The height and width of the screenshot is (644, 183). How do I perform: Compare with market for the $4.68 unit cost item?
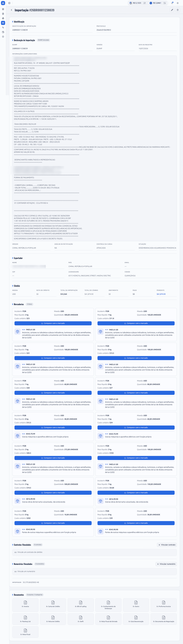pos(136,493)
